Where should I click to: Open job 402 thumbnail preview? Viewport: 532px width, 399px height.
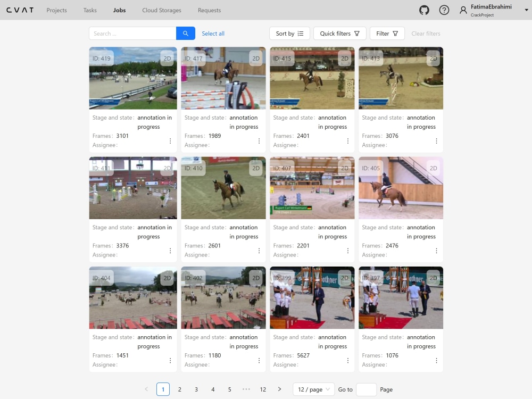point(223,297)
